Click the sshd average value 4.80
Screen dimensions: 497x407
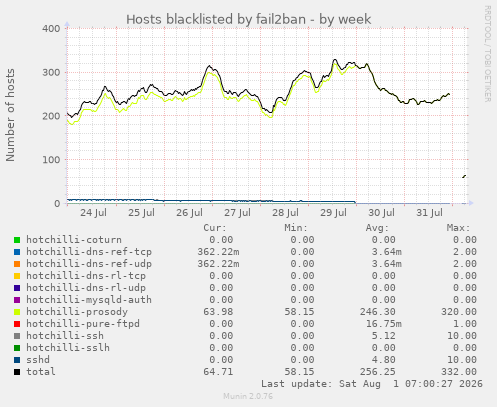click(x=383, y=360)
